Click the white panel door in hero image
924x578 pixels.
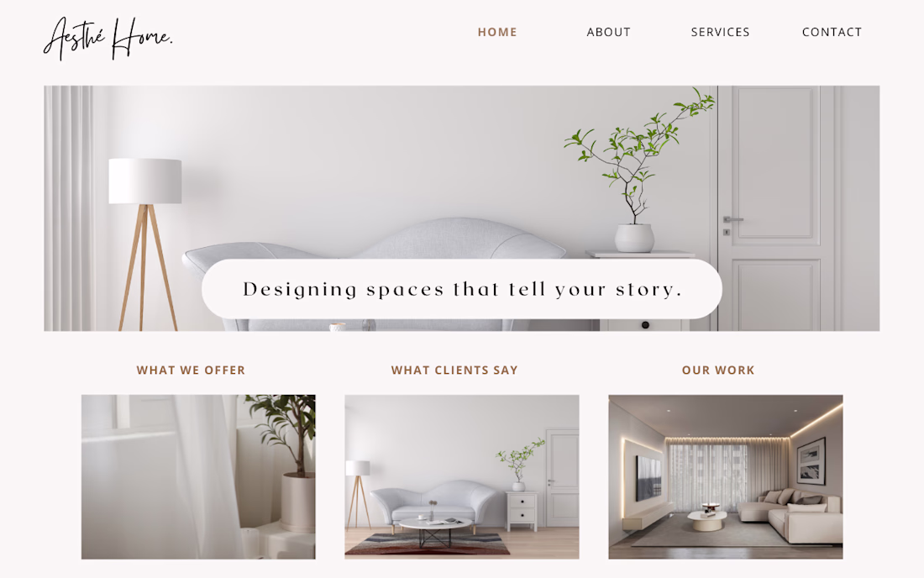[777, 208]
